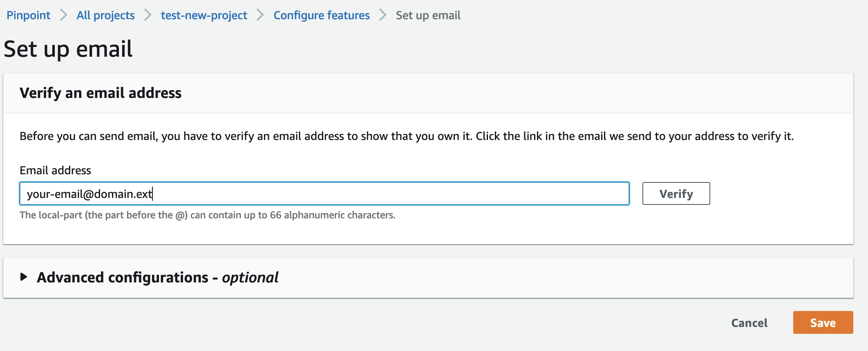868x351 pixels.
Task: Click the chevron separator after All projects
Action: coord(148,16)
